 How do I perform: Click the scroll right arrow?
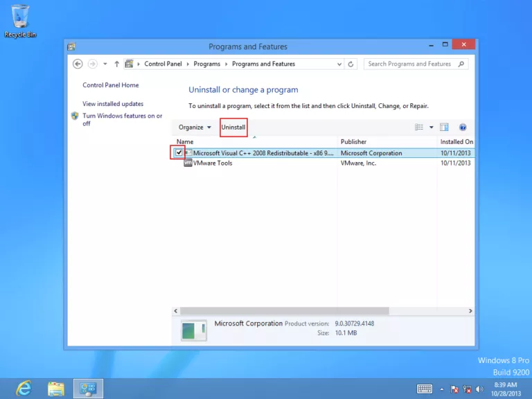coord(470,311)
